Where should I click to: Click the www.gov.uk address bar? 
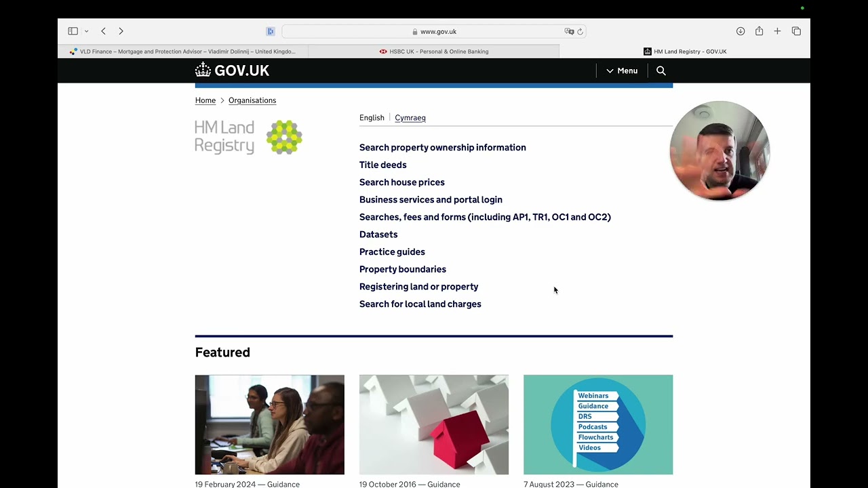pyautogui.click(x=434, y=31)
